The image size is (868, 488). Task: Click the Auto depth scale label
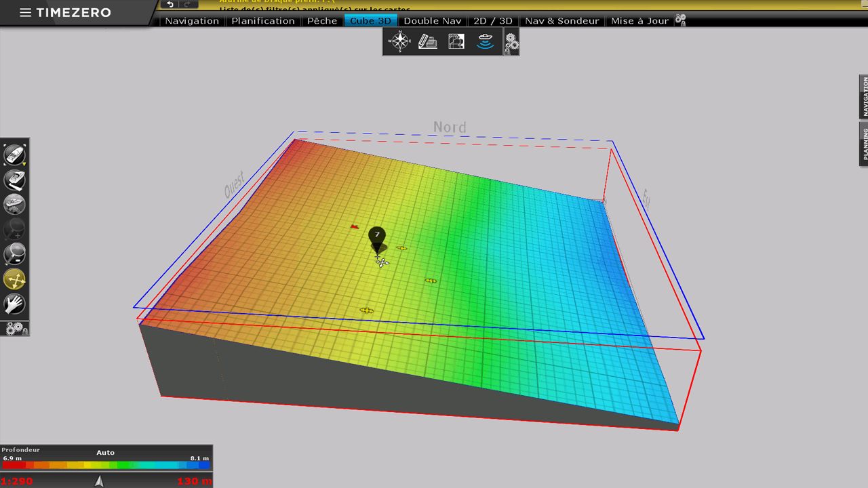(x=105, y=453)
